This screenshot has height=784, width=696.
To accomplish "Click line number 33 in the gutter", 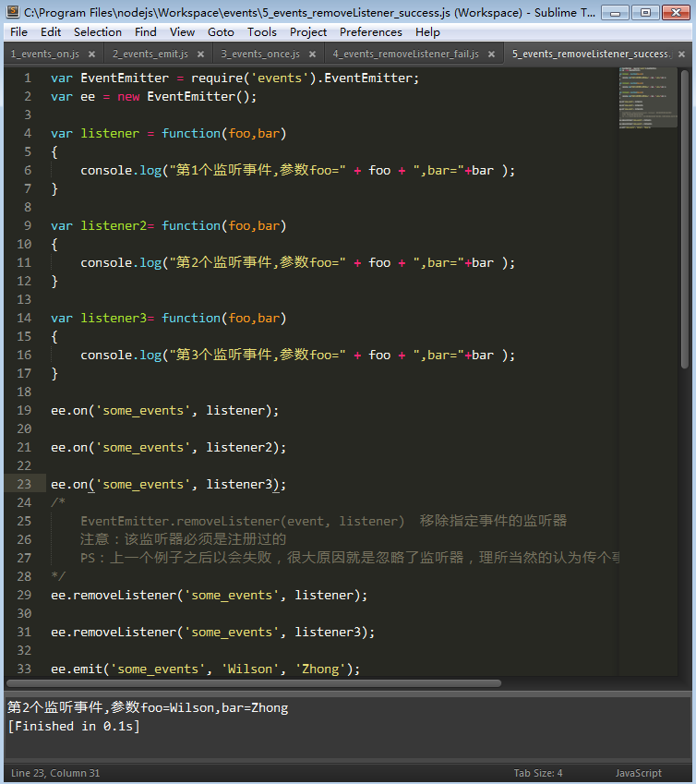I will click(24, 669).
